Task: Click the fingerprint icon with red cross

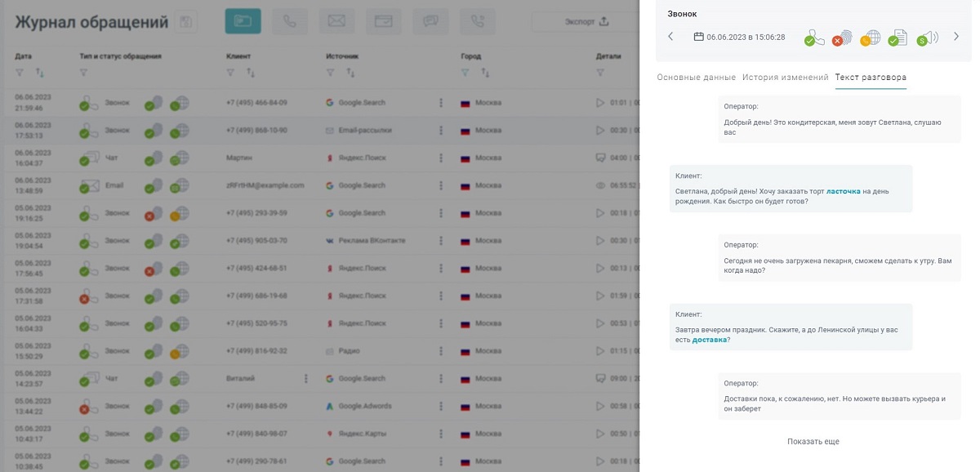Action: 841,38
